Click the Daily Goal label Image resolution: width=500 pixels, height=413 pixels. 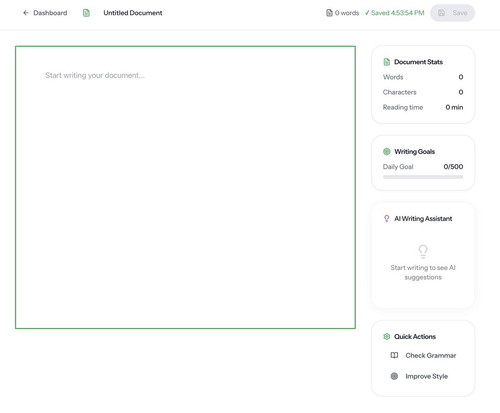[x=398, y=167]
